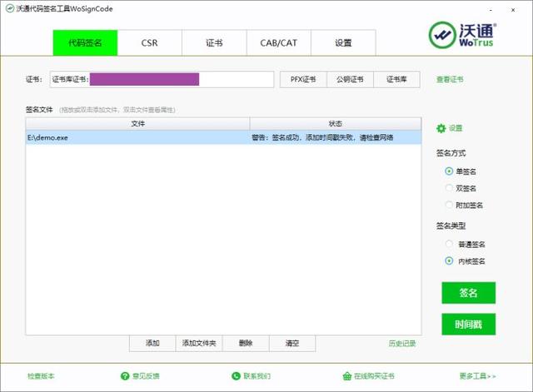Screen dimensions: 533x392
Task: Click the green 签名 button
Action: coord(468,293)
